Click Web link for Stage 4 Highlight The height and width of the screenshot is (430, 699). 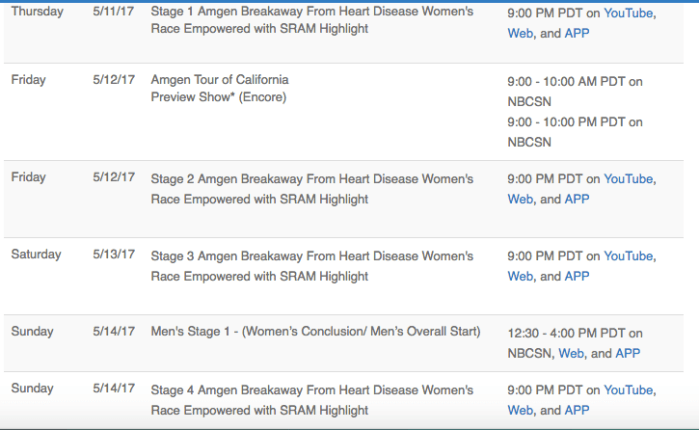tap(520, 410)
